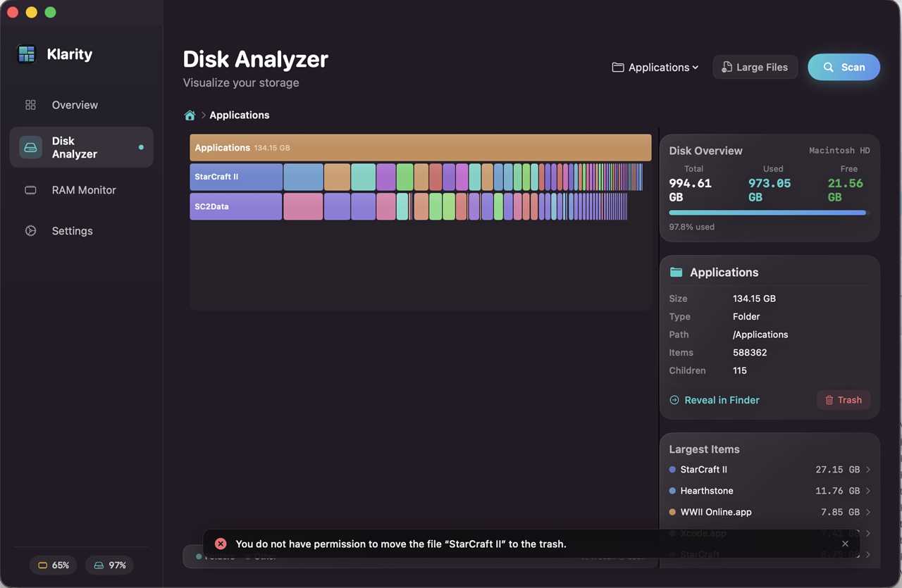Viewport: 902px width, 588px height.
Task: Click the folder icon beside Applications panel title
Action: (676, 272)
